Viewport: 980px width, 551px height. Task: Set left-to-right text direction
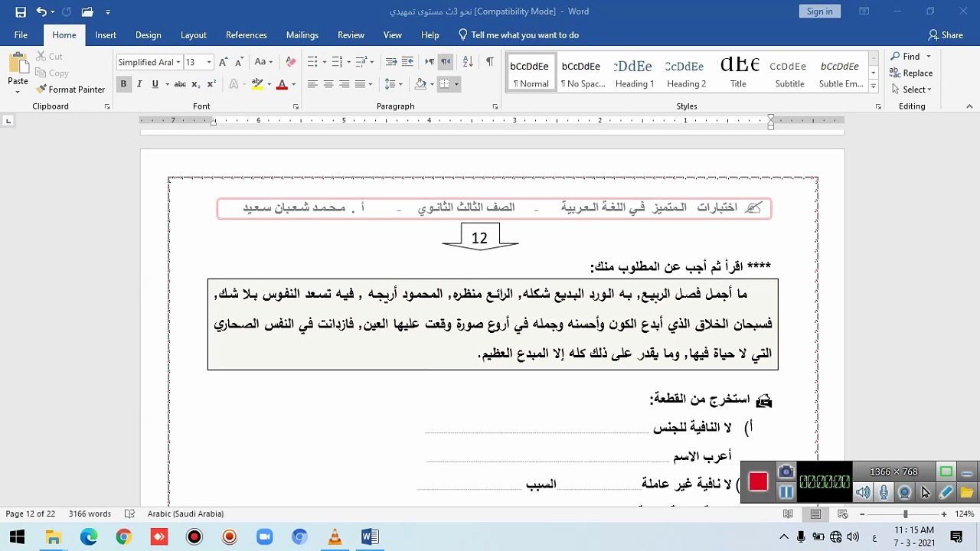coord(430,62)
